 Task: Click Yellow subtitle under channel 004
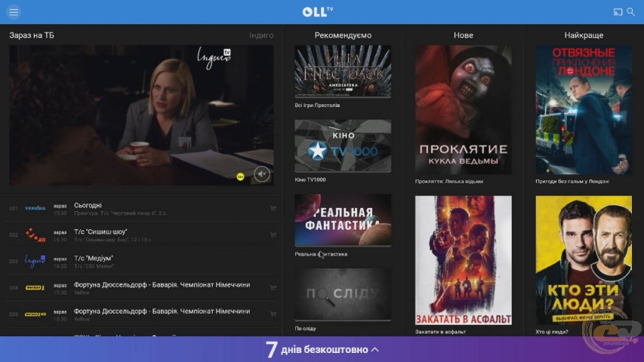click(x=82, y=293)
